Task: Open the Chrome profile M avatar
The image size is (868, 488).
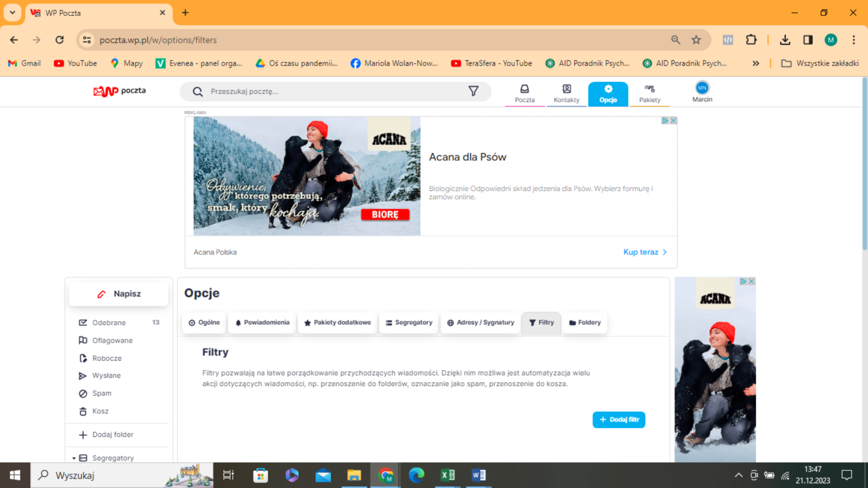Action: 831,40
